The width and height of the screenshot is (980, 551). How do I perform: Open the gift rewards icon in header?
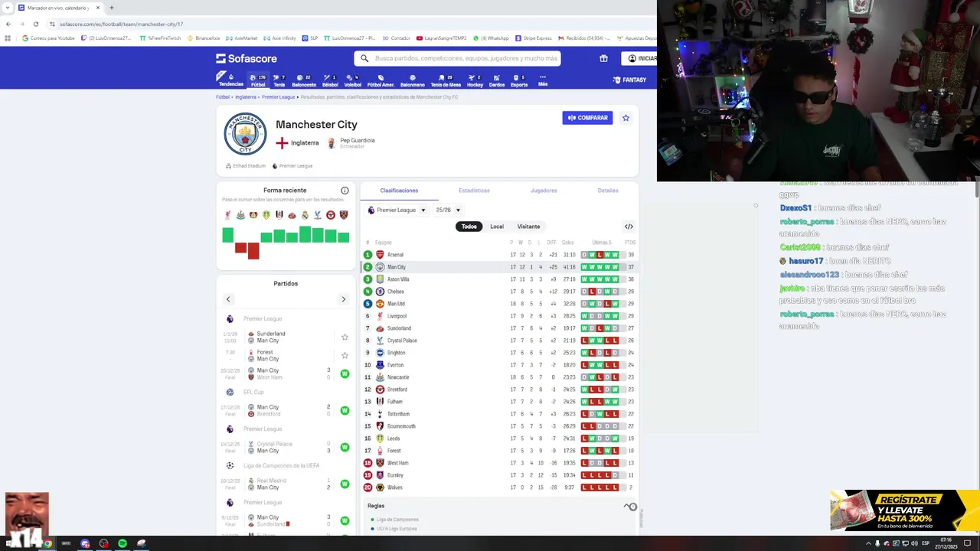click(603, 58)
